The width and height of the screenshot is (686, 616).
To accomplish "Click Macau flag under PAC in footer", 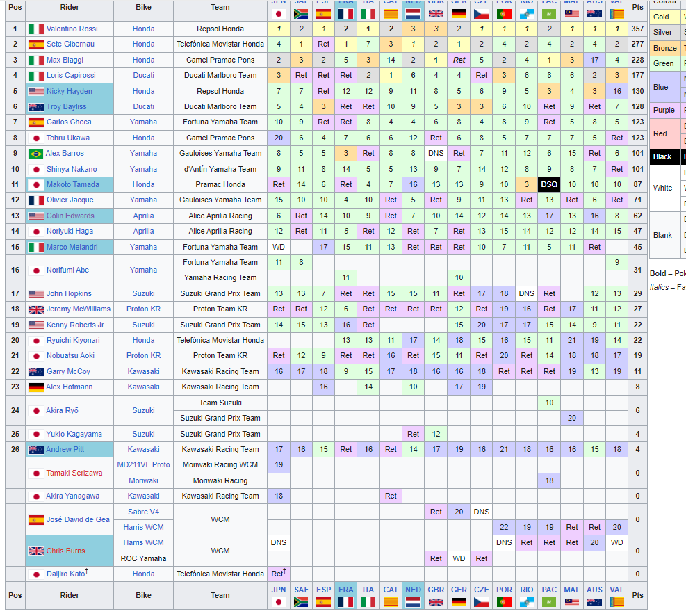I will pyautogui.click(x=549, y=602).
